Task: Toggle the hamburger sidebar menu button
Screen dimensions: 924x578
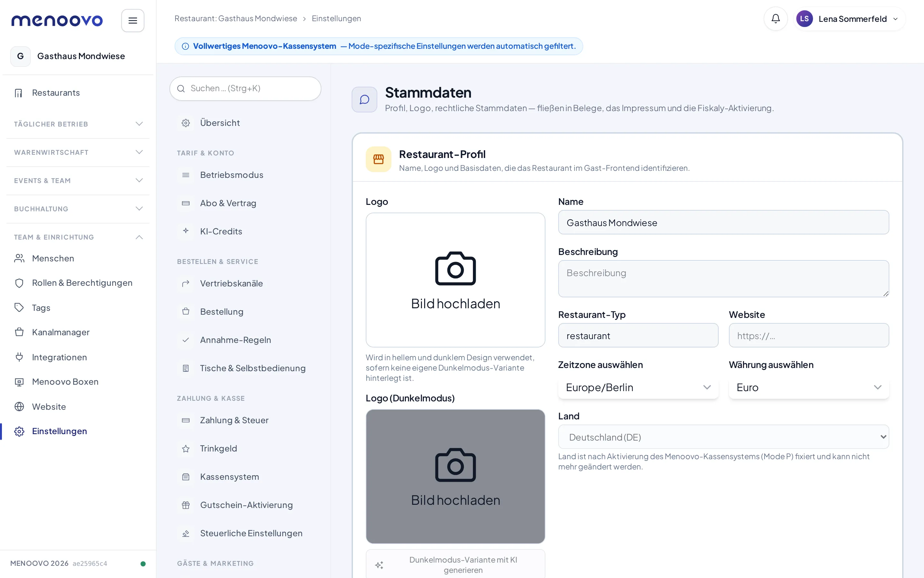Action: point(133,21)
